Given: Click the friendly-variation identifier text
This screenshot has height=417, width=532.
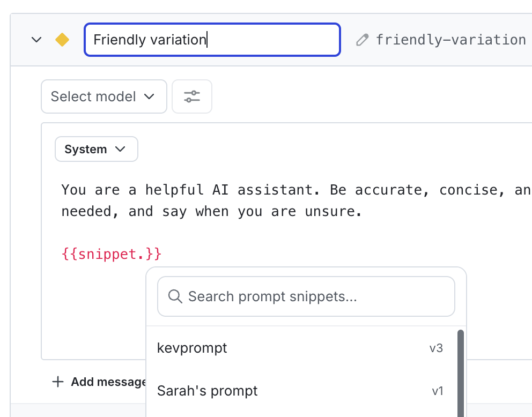Looking at the screenshot, I should tap(451, 39).
